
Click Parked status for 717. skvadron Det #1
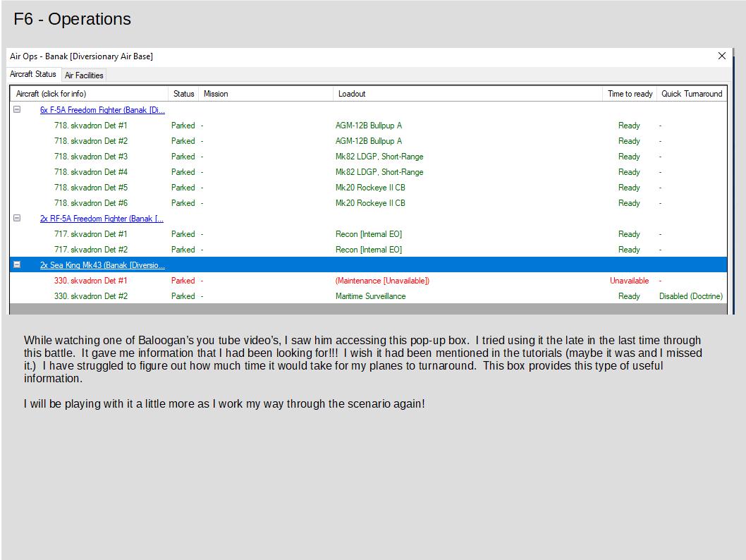(x=183, y=234)
